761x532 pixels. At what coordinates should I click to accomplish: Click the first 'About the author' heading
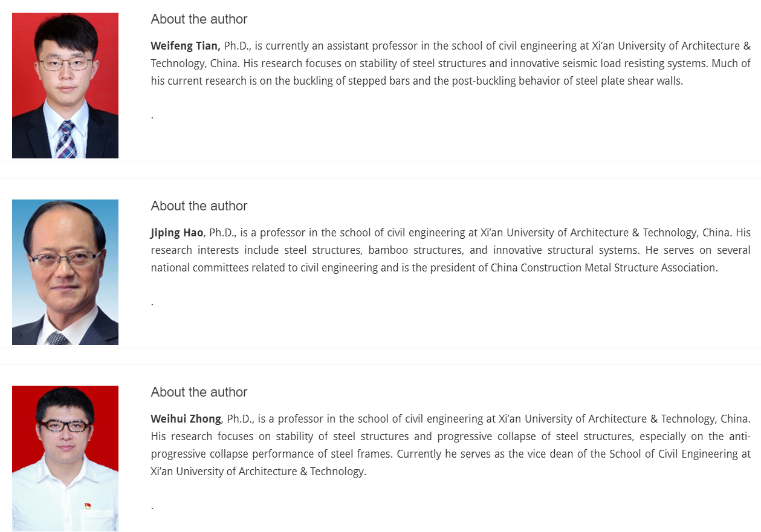(199, 19)
